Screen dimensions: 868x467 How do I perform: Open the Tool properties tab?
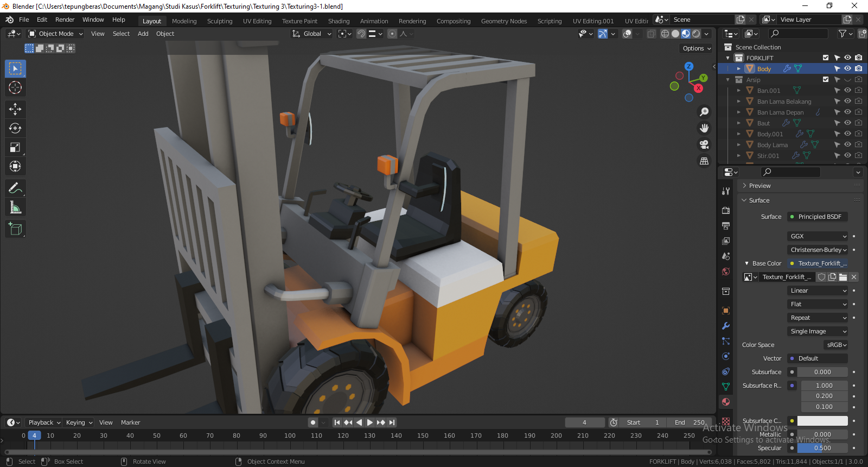[x=726, y=191]
